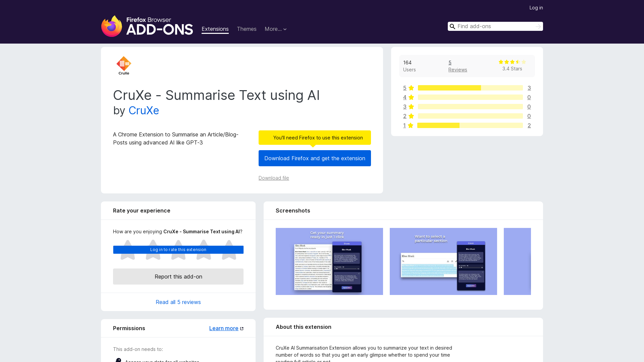Open the More... dropdown menu
644x362 pixels.
(275, 29)
